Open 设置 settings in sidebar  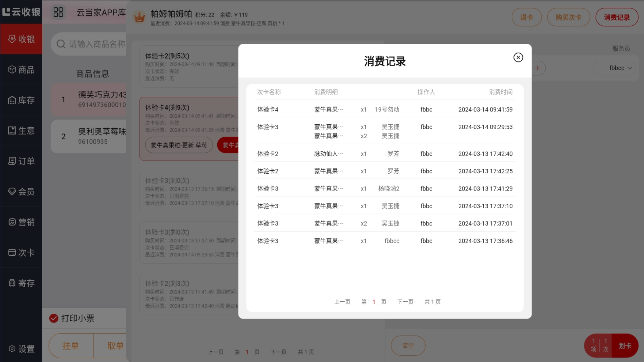click(x=21, y=349)
